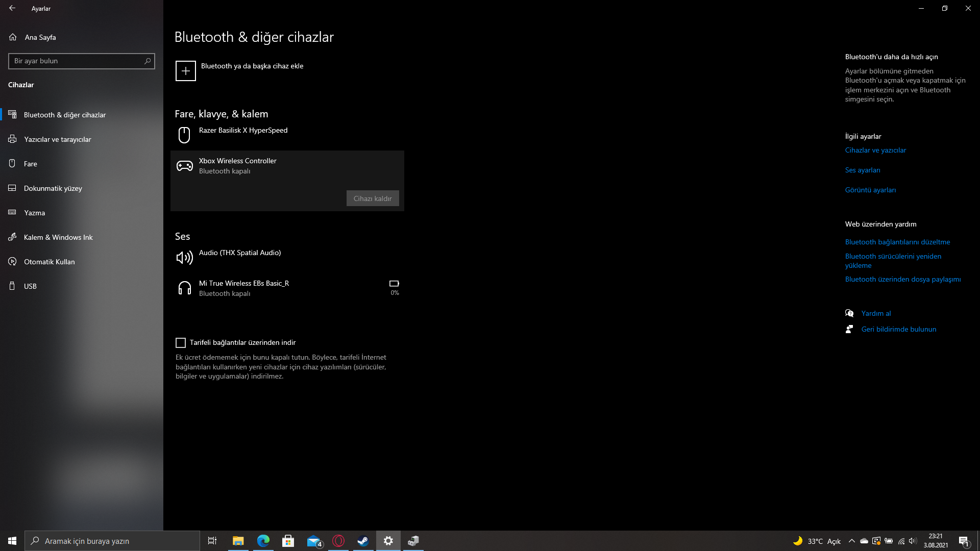Click the back arrow in Ayarlar window

[x=12, y=8]
